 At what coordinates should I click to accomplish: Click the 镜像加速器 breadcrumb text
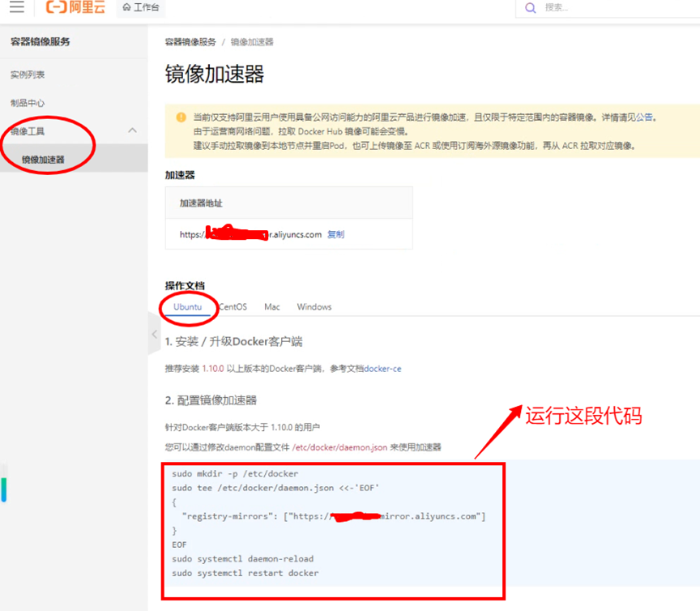pos(252,42)
